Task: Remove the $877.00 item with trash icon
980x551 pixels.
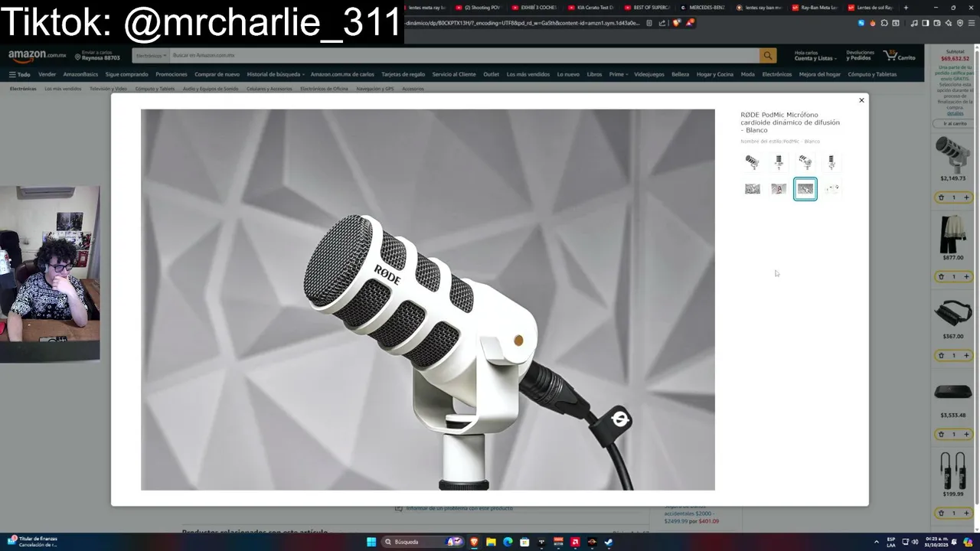Action: click(941, 276)
